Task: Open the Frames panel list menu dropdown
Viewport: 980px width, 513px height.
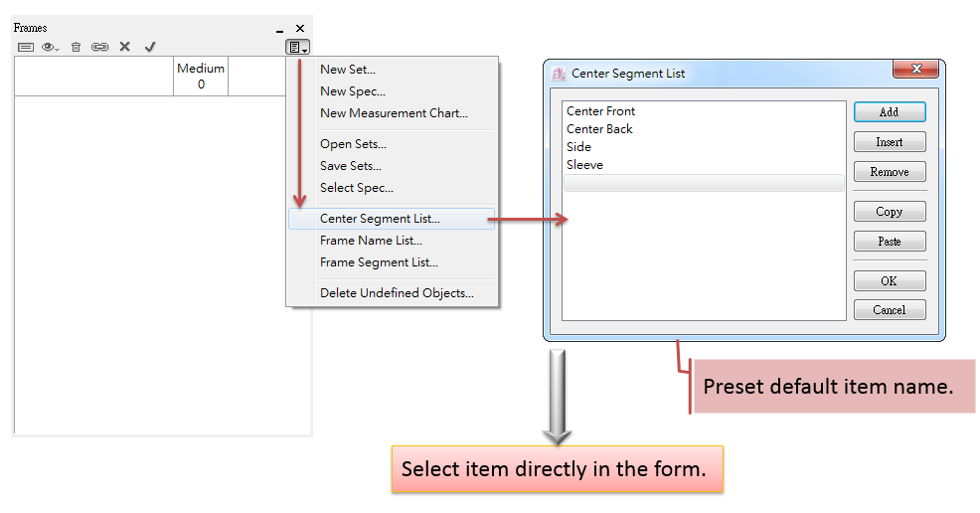Action: click(297, 47)
